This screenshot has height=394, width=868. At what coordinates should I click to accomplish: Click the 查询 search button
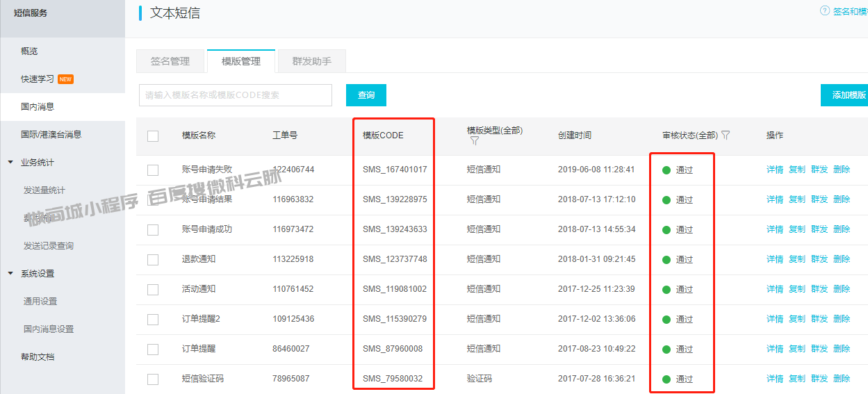[366, 95]
